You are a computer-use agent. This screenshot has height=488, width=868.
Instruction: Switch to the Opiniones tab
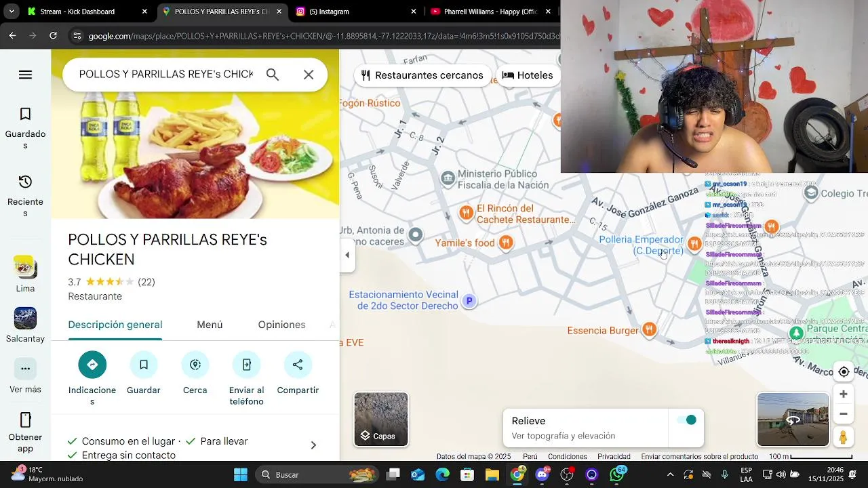click(281, 325)
